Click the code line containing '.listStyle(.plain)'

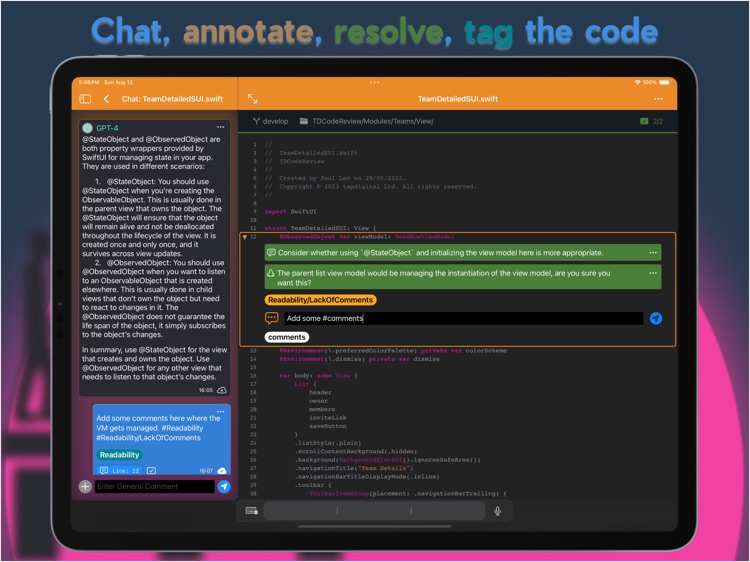pos(328,443)
